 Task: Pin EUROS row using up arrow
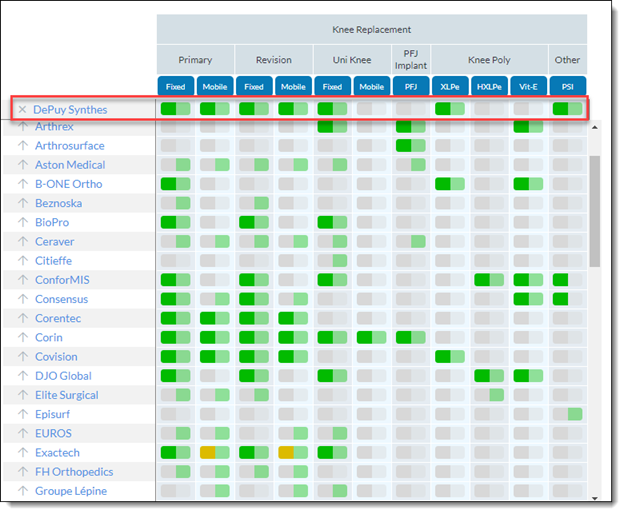coord(23,433)
